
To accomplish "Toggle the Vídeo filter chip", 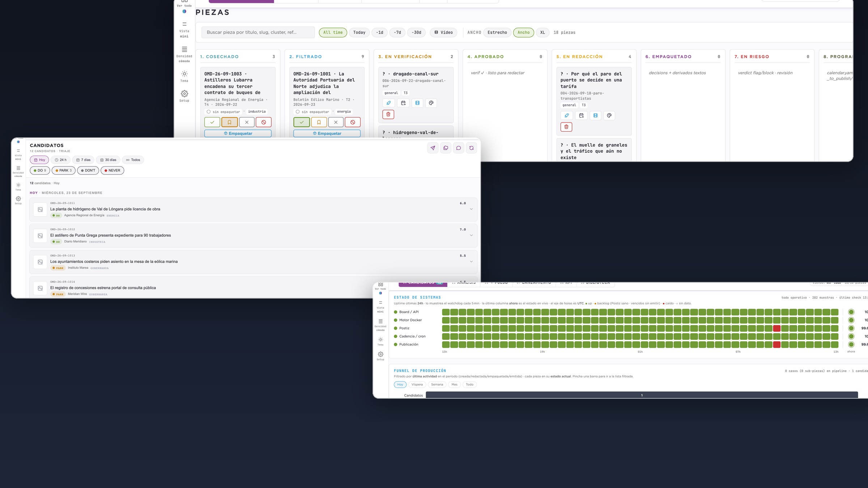I will [x=443, y=33].
